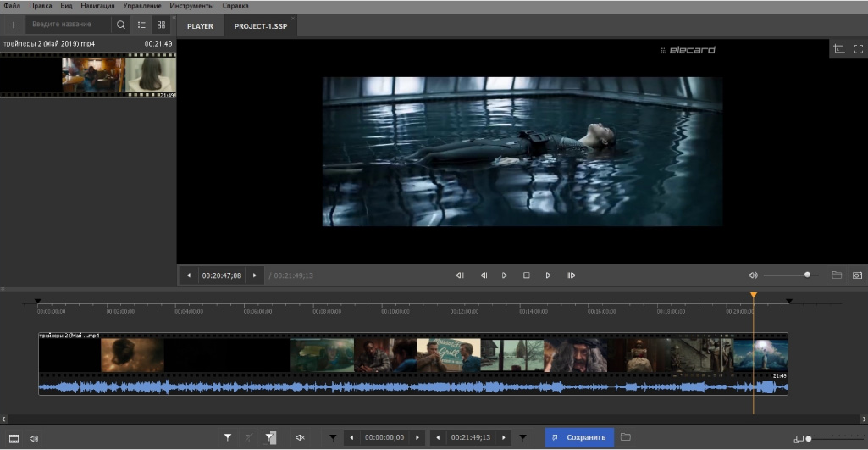
Task: Click the blue audio waveform track
Action: tap(413, 386)
